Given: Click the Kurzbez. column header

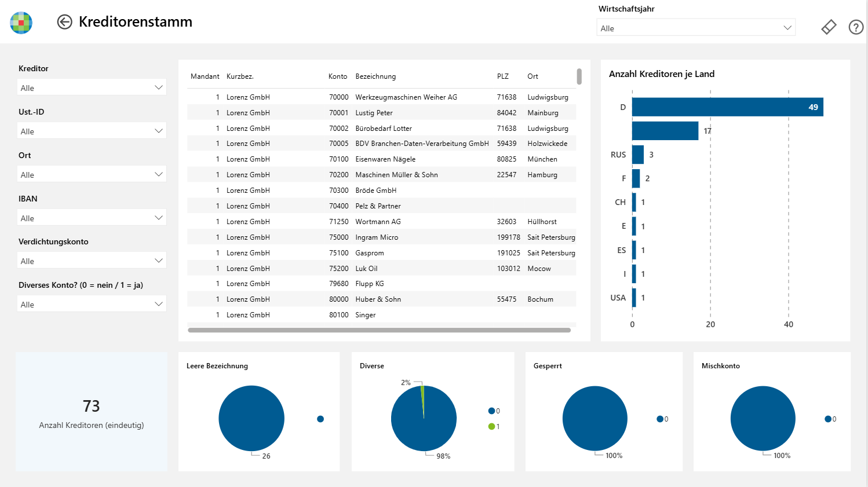Looking at the screenshot, I should click(x=240, y=76).
